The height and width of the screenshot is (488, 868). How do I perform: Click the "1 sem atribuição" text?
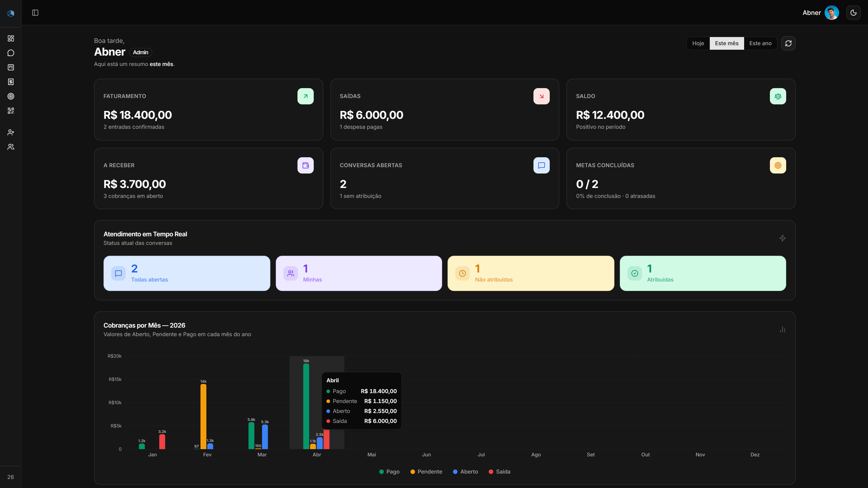coord(360,196)
